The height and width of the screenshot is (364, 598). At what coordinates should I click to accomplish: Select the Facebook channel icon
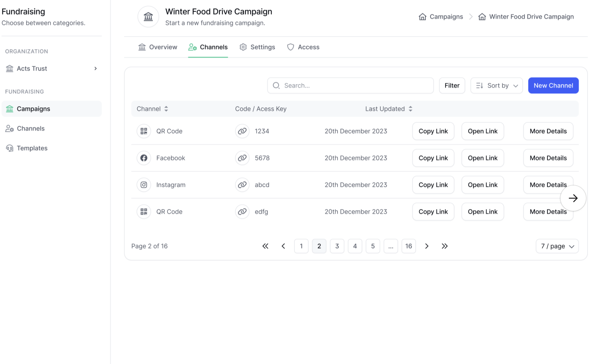click(x=144, y=158)
